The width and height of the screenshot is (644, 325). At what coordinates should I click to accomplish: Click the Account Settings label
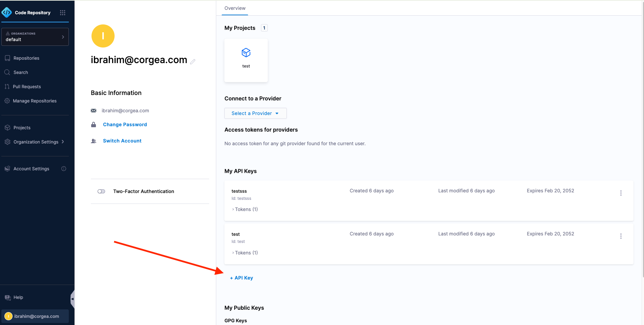click(x=31, y=169)
